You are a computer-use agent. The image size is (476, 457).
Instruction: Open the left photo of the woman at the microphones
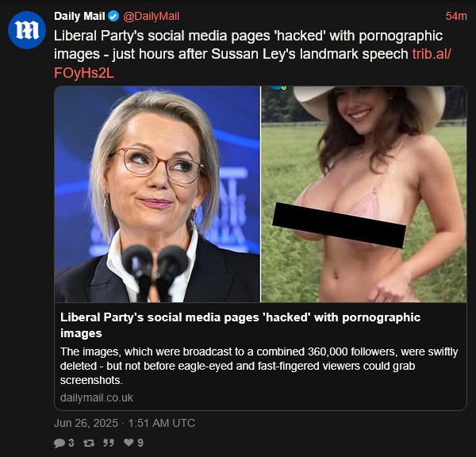tap(157, 194)
